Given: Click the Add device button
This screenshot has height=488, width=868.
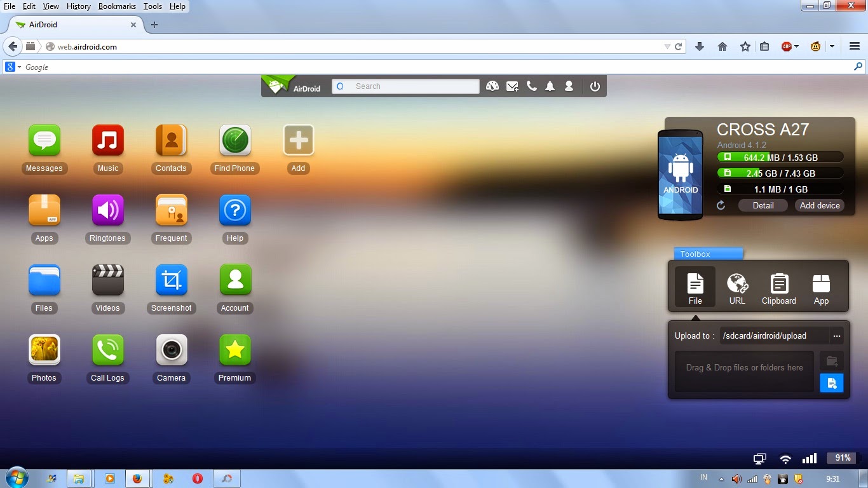Looking at the screenshot, I should point(820,205).
